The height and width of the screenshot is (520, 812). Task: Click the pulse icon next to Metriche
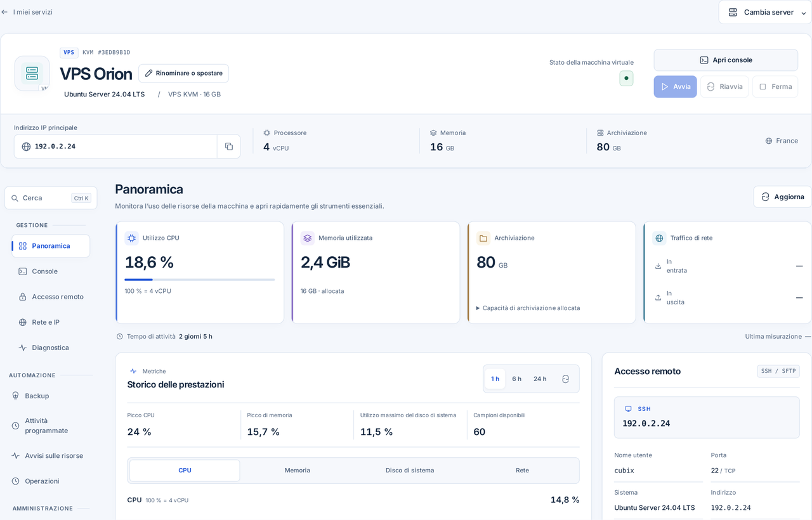133,371
